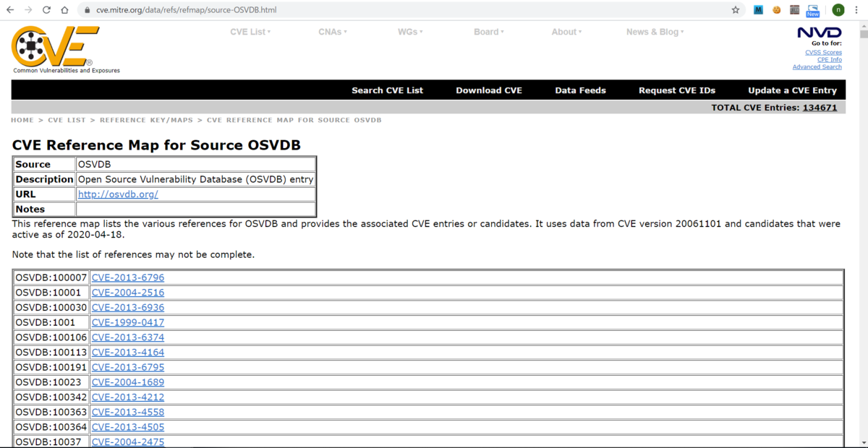868x448 pixels.
Task: Open the green profile avatar
Action: pos(838,10)
